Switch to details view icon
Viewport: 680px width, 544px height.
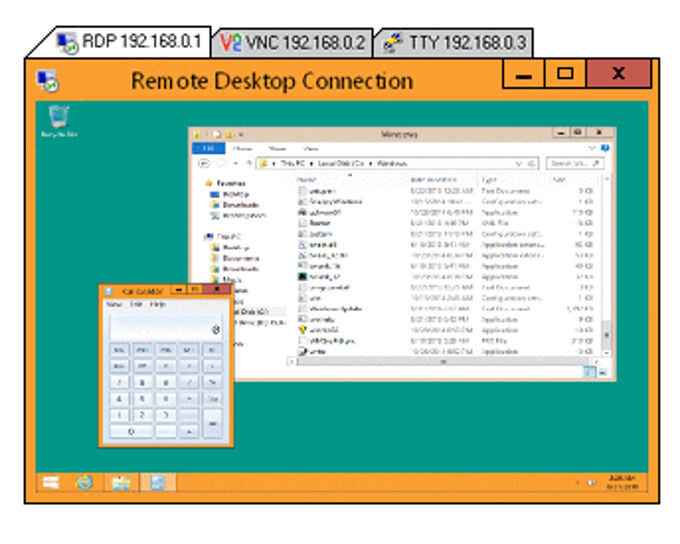[589, 372]
